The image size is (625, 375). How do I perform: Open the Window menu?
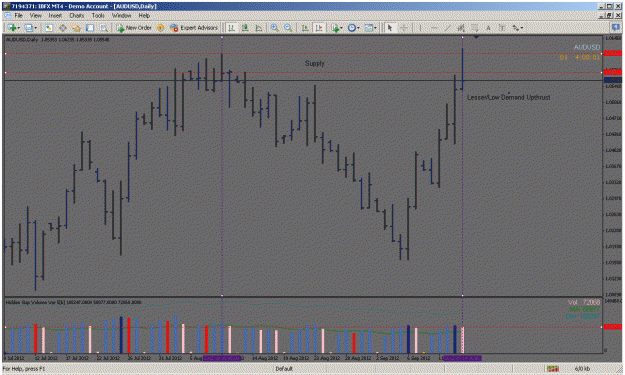pos(122,16)
